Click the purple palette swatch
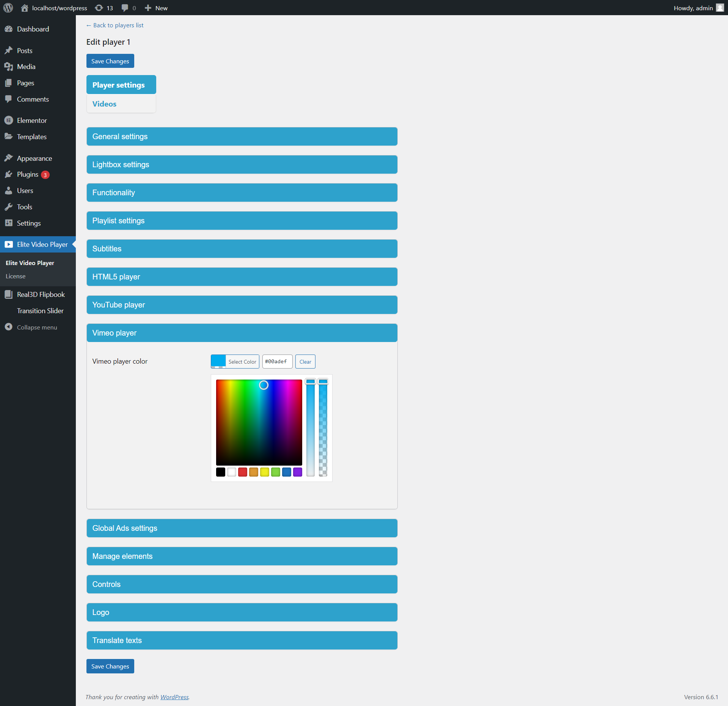728x706 pixels. (x=298, y=472)
